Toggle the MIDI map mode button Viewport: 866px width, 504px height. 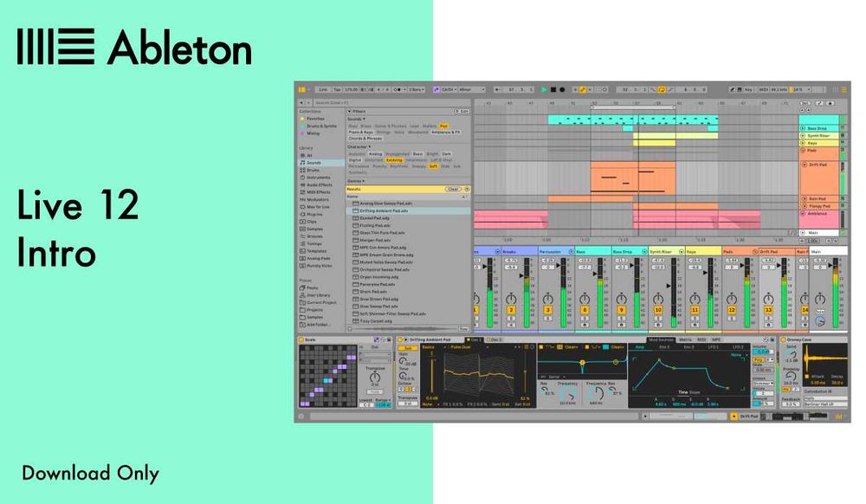(764, 89)
